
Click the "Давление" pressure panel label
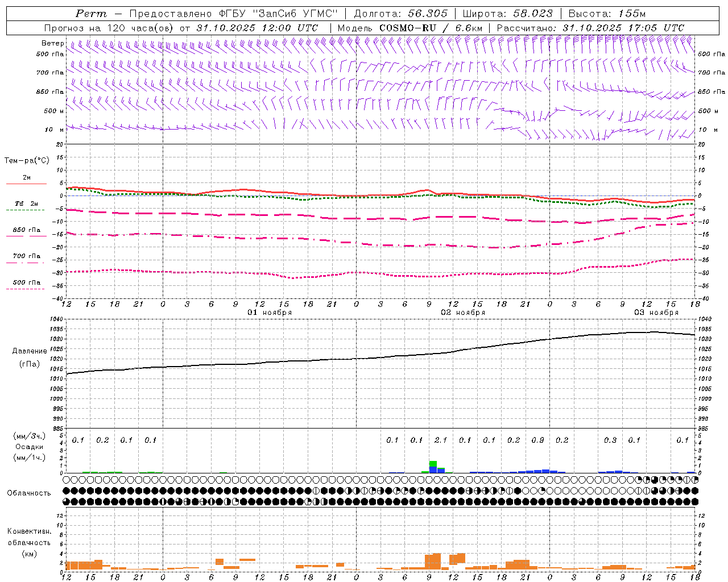click(29, 351)
